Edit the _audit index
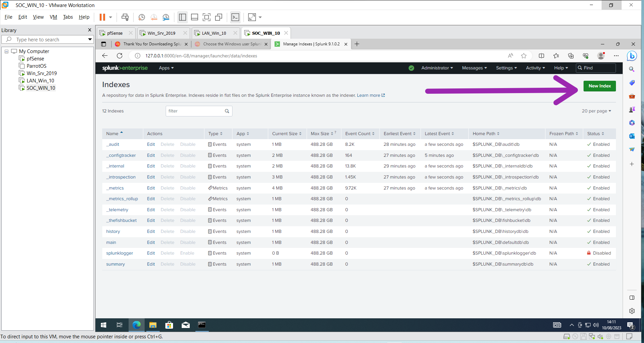The height and width of the screenshot is (343, 644). point(151,144)
